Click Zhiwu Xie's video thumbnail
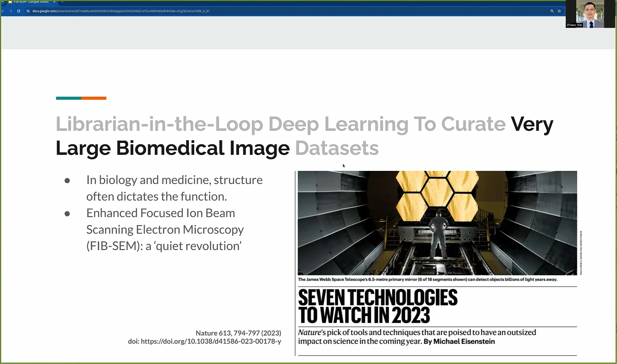 (590, 13)
